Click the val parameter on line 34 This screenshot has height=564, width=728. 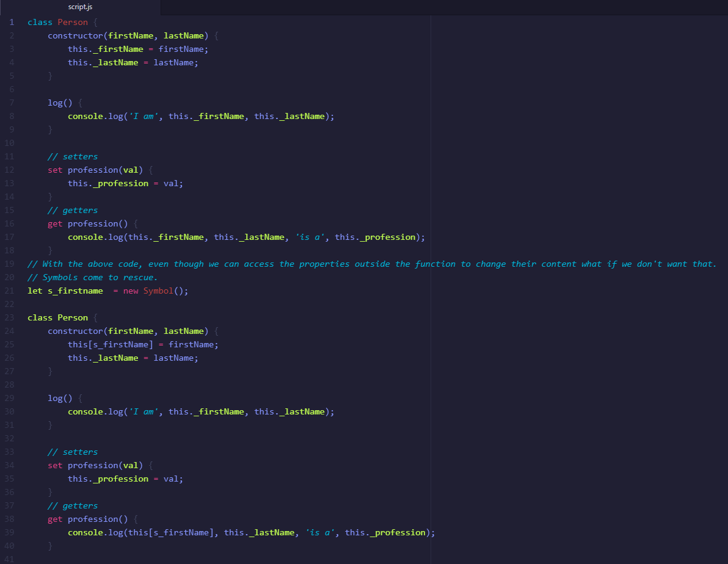click(130, 465)
